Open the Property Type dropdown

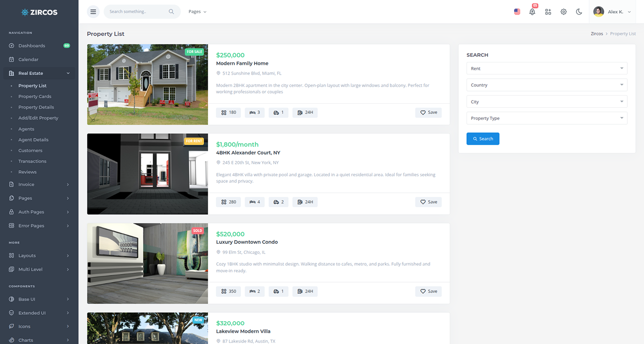click(x=547, y=118)
